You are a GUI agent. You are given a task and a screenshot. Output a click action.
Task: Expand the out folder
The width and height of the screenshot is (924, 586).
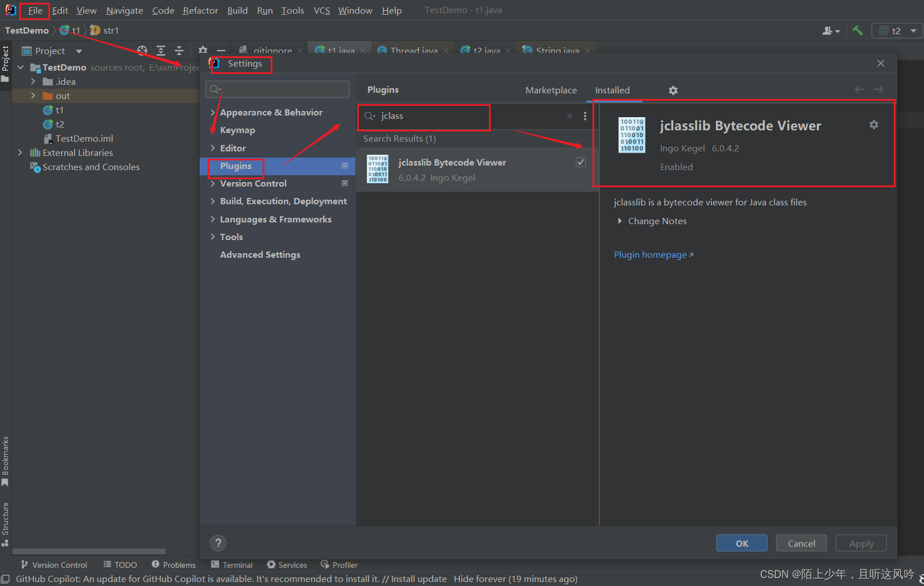[x=33, y=96]
